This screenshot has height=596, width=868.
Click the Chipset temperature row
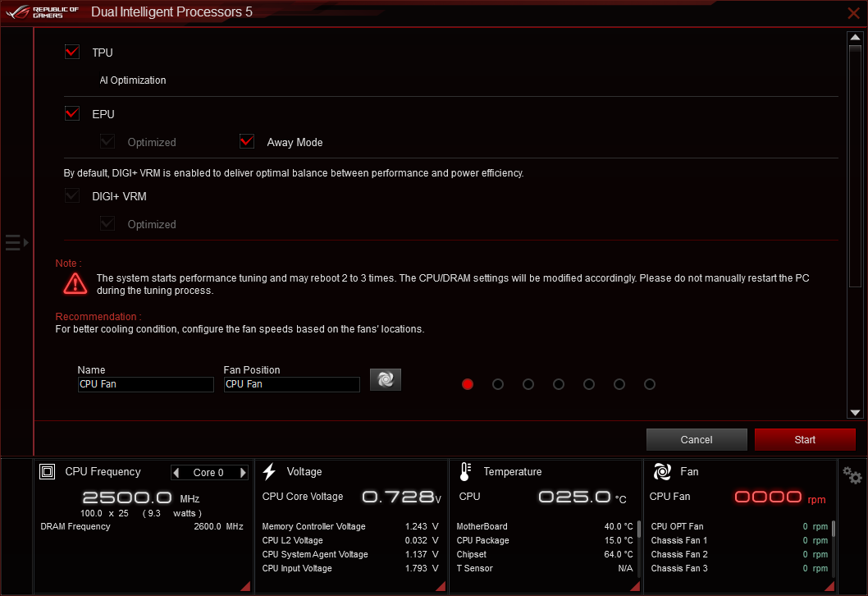545,554
